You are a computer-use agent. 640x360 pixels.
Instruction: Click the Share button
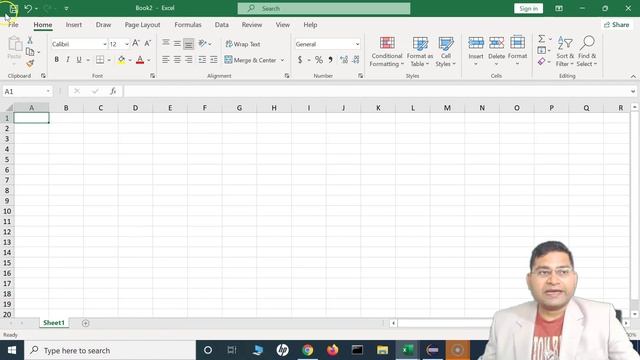(617, 25)
